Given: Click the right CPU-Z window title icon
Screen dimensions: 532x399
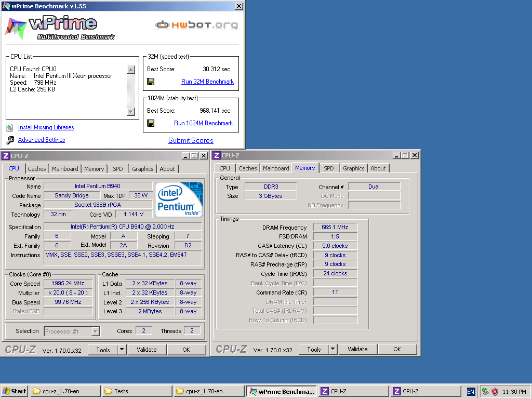Looking at the screenshot, I should click(217, 155).
